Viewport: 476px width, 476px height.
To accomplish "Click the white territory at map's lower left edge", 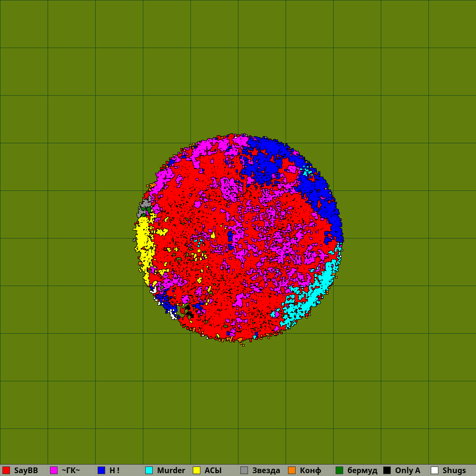I will 173,315.
